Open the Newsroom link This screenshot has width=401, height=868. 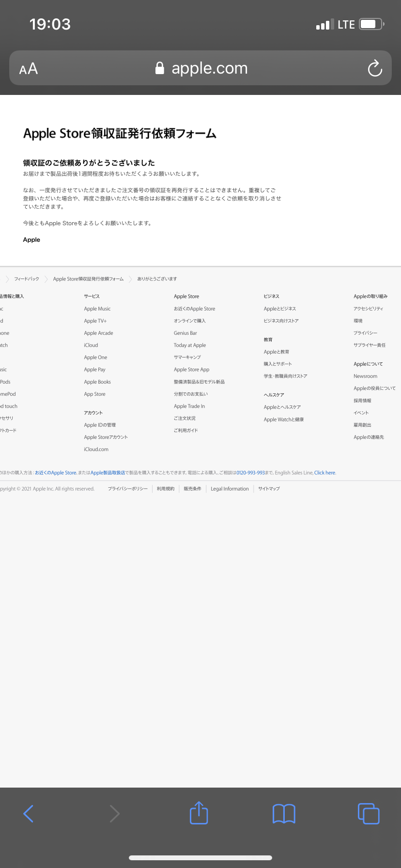point(366,376)
